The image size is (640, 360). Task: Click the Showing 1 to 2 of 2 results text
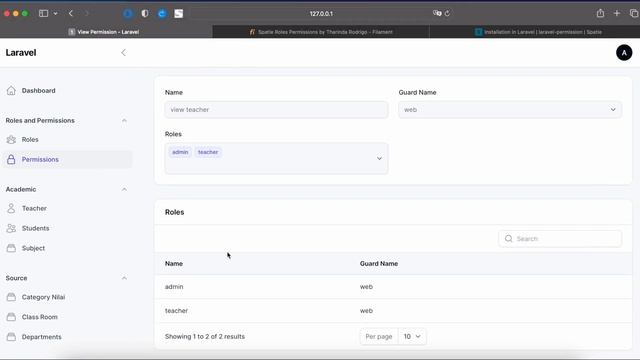[x=205, y=337]
